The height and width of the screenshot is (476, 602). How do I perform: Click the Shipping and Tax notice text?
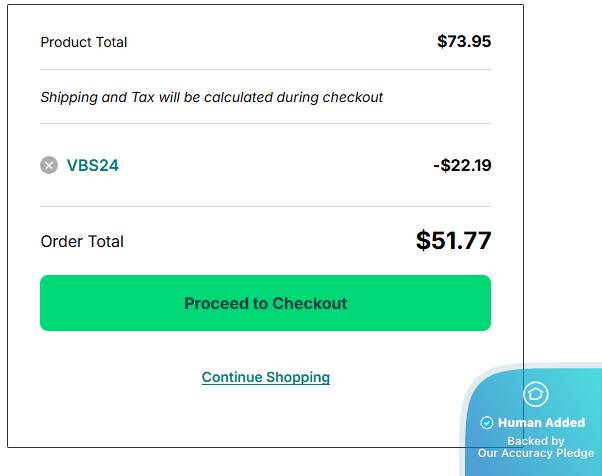212,97
